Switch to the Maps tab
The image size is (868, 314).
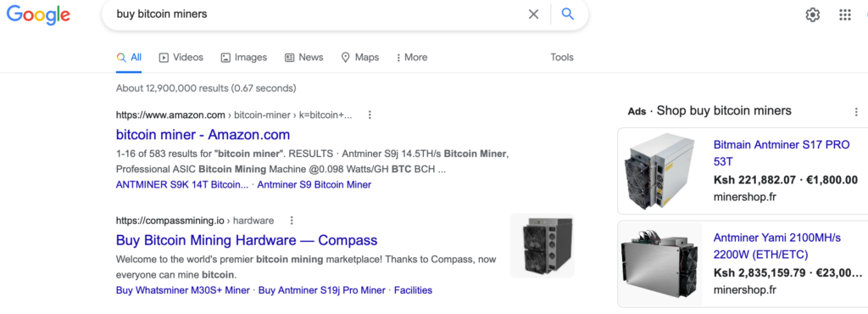pos(359,58)
